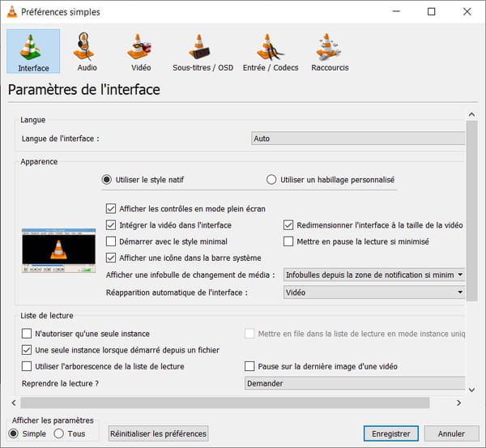Check 'Pause sur la dernière image d'une vidéo'
486x448 pixels.
coord(249,366)
